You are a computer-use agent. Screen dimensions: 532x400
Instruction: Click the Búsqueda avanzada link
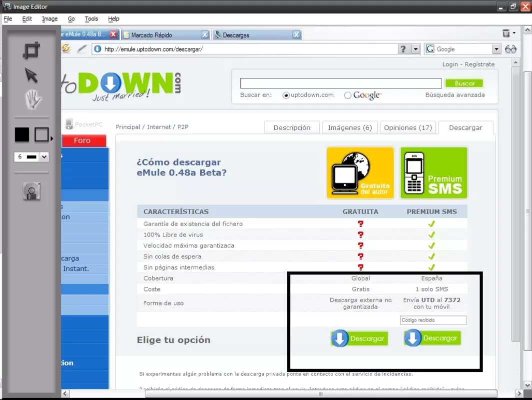(x=455, y=95)
